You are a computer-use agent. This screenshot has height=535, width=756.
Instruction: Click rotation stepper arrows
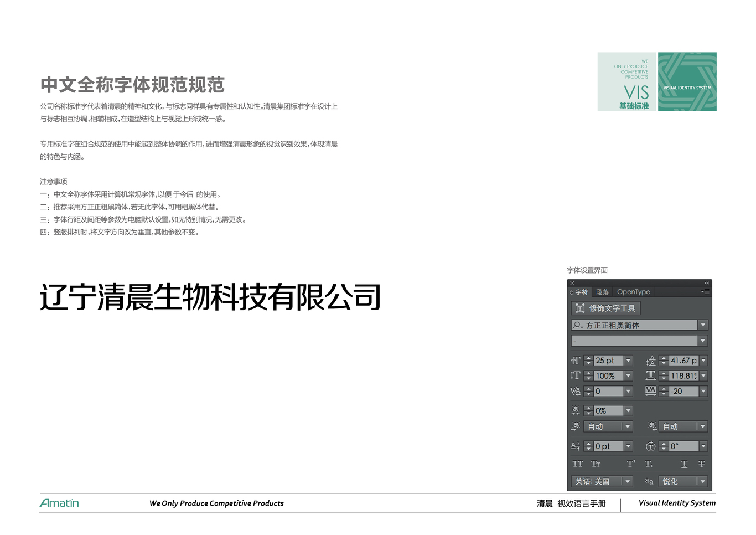(664, 446)
